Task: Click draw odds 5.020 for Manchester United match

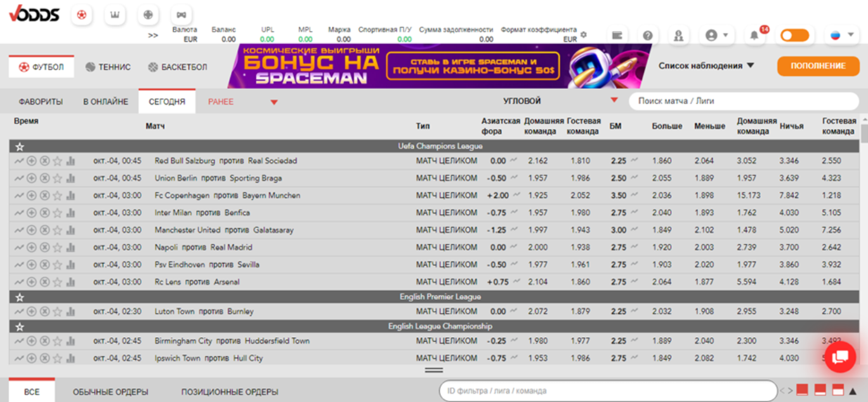Action: [x=790, y=230]
